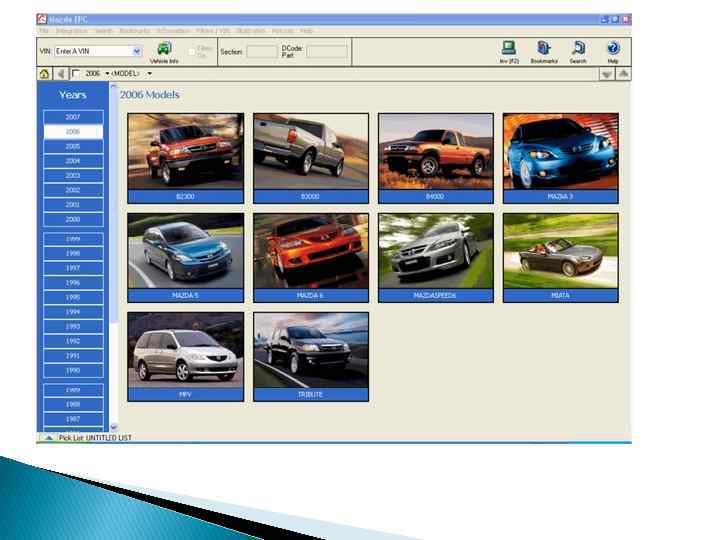Select year 2003 in Years list
Image resolution: width=720 pixels, height=540 pixels.
[x=73, y=175]
